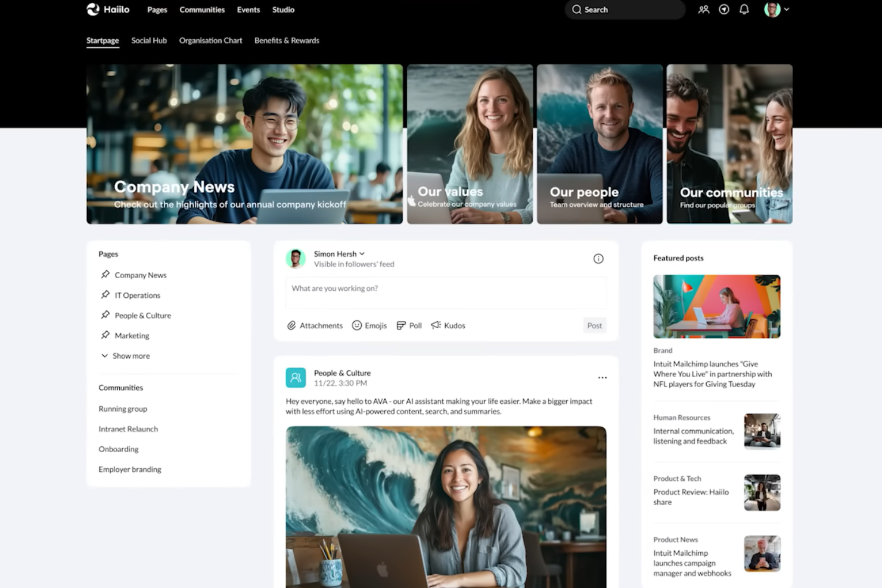Open the notifications bell
Viewport: 882px width, 588px height.
744,10
